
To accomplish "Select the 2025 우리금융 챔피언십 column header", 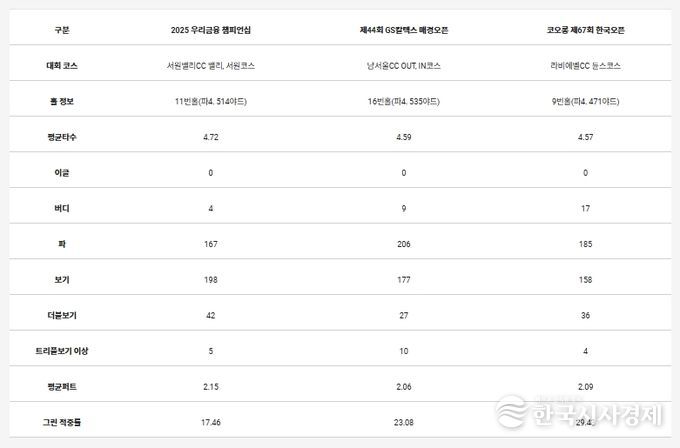I will [210, 30].
